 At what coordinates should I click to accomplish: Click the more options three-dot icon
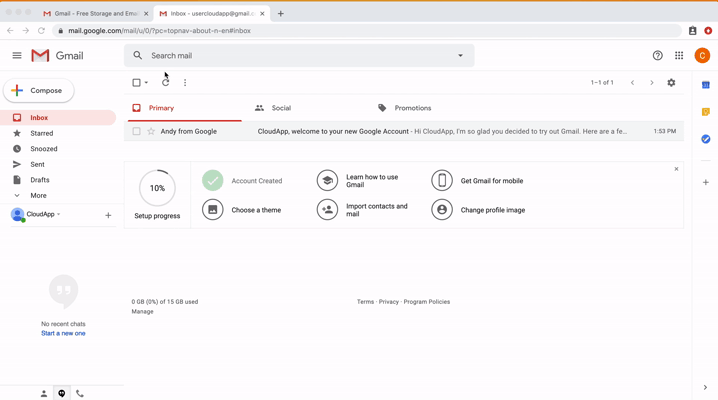coord(185,83)
